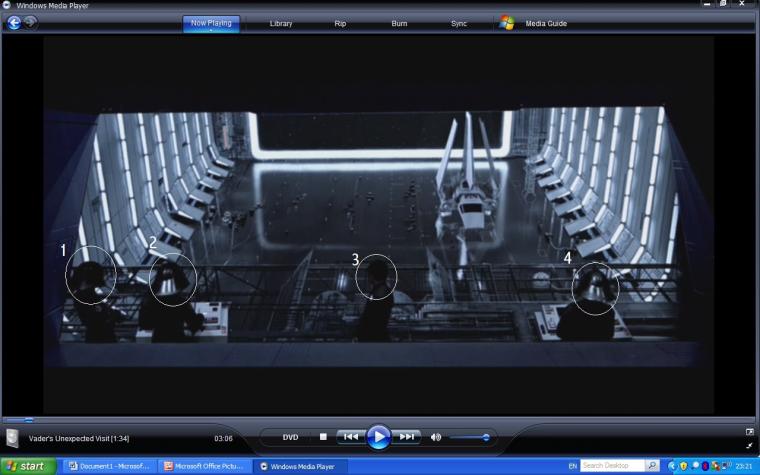Expand hidden tray icons with the arrow
Viewport: 760px width, 475px height.
pos(672,466)
